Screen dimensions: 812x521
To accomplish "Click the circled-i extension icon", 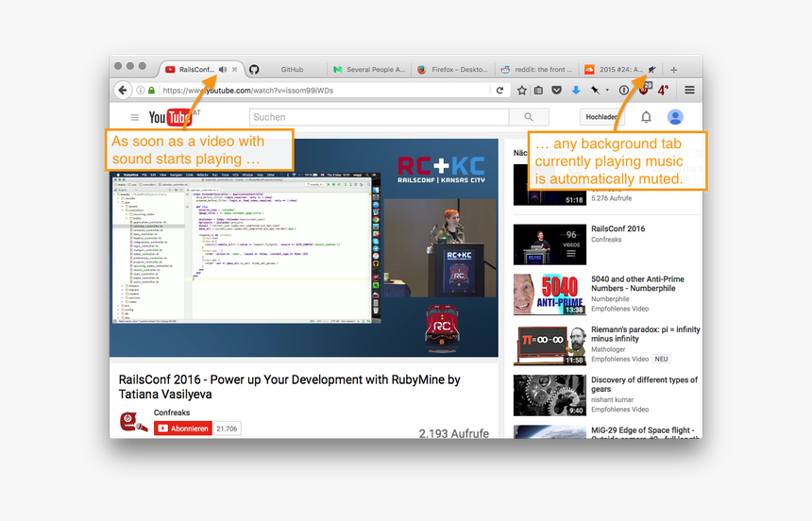I will 624,90.
